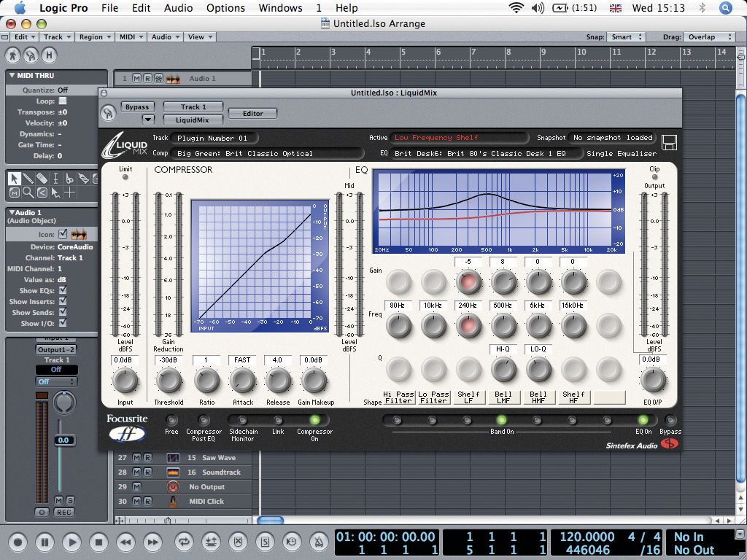Select the Pencil tool
This screenshot has height=560, width=747.
(x=28, y=179)
